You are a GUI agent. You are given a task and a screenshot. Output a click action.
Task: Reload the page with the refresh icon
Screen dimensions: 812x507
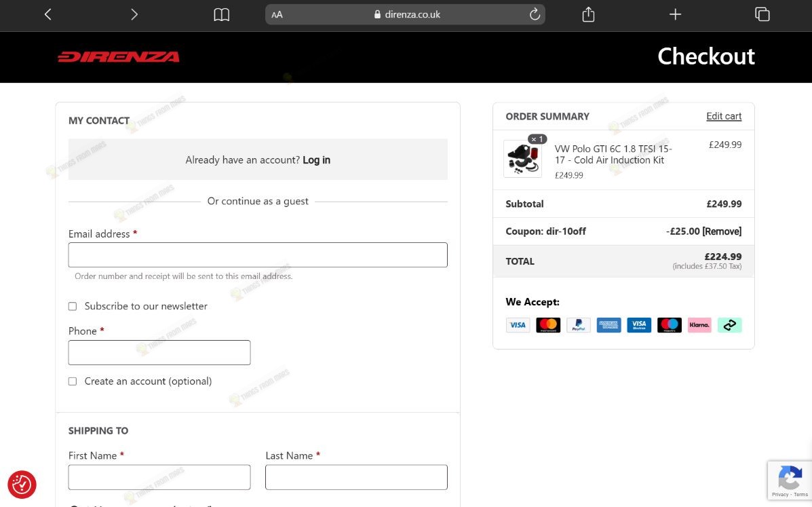535,14
